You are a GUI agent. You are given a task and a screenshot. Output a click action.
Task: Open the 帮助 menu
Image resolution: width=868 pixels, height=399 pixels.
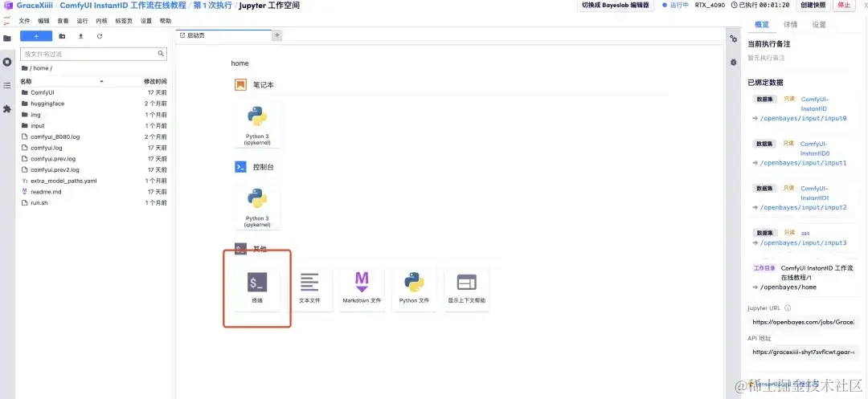point(166,21)
